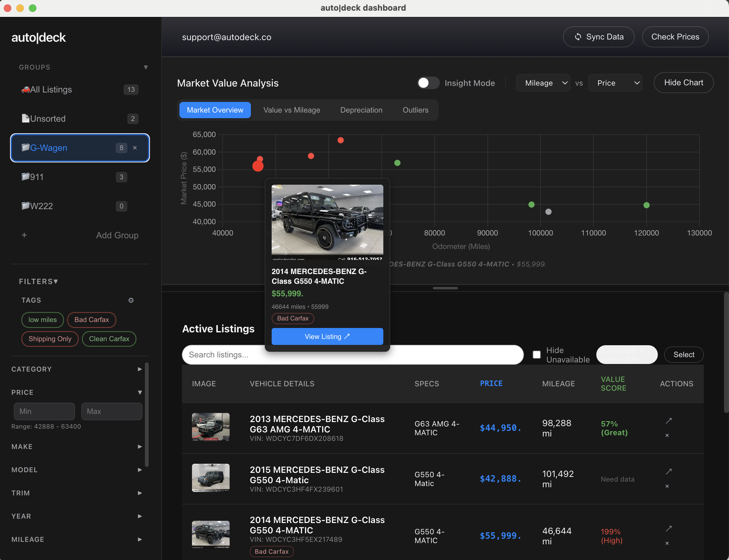Dismiss the 2015 G550 listing with its x icon
This screenshot has height=560, width=729.
[667, 486]
